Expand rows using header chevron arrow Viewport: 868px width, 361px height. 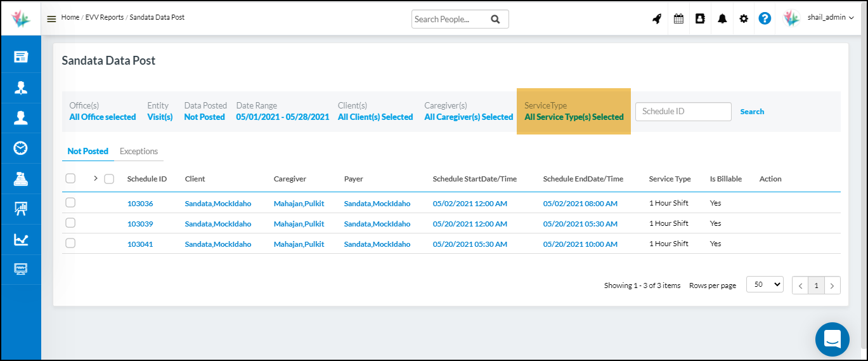pyautogui.click(x=96, y=178)
